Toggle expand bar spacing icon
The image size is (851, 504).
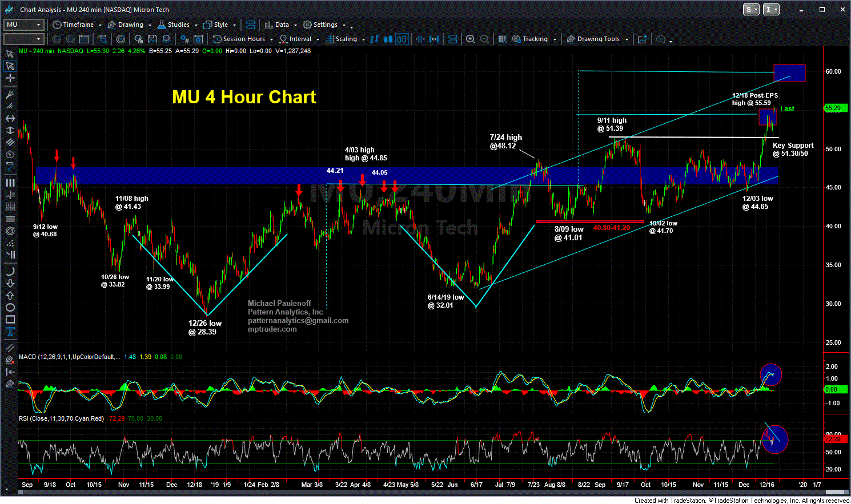(434, 39)
